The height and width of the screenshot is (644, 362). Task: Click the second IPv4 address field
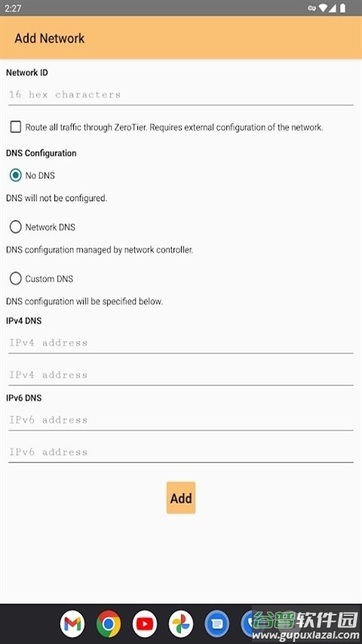181,374
